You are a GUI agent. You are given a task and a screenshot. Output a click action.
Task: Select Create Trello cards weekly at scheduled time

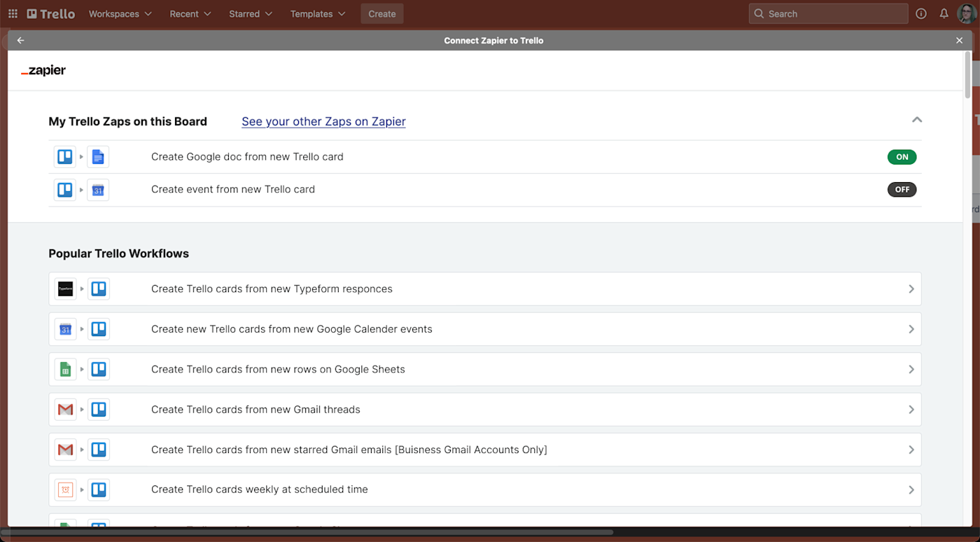point(485,489)
